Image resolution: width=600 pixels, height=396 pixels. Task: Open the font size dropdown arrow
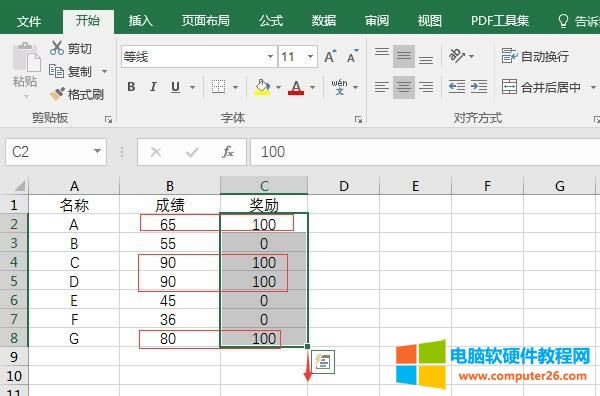point(310,57)
